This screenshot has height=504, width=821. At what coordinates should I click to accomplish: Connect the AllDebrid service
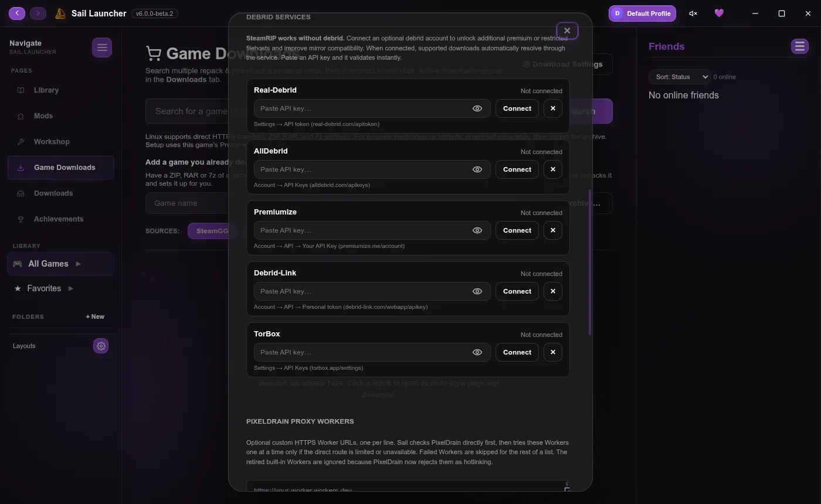517,169
